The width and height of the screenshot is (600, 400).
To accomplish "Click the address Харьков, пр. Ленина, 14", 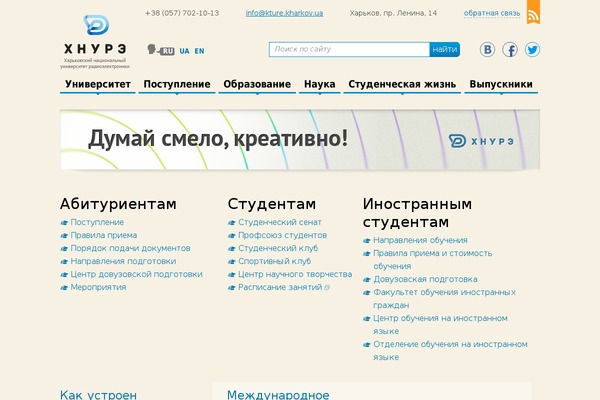I will [393, 13].
